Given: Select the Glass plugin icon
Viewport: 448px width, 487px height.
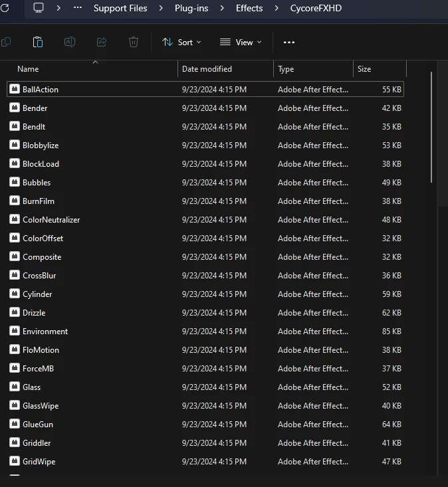Looking at the screenshot, I should [x=15, y=387].
